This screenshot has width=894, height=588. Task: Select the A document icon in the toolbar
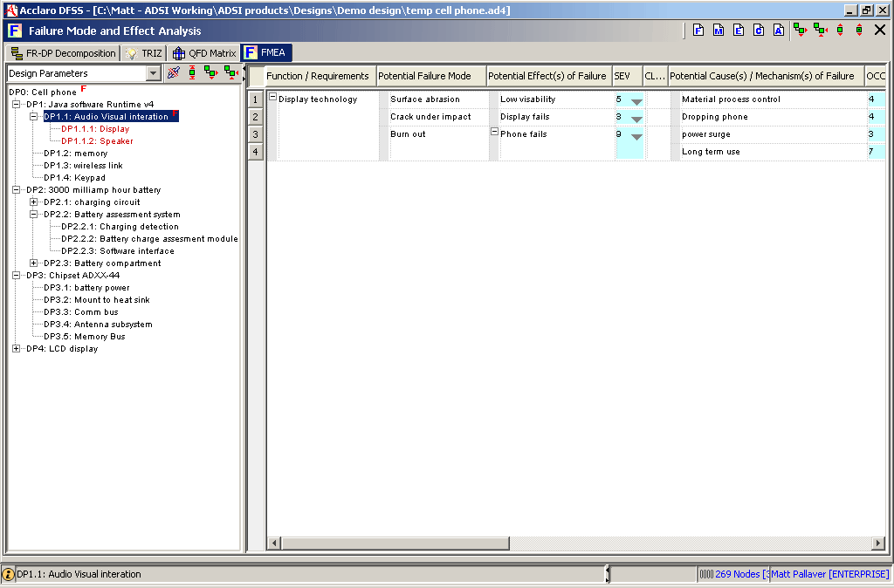click(778, 29)
